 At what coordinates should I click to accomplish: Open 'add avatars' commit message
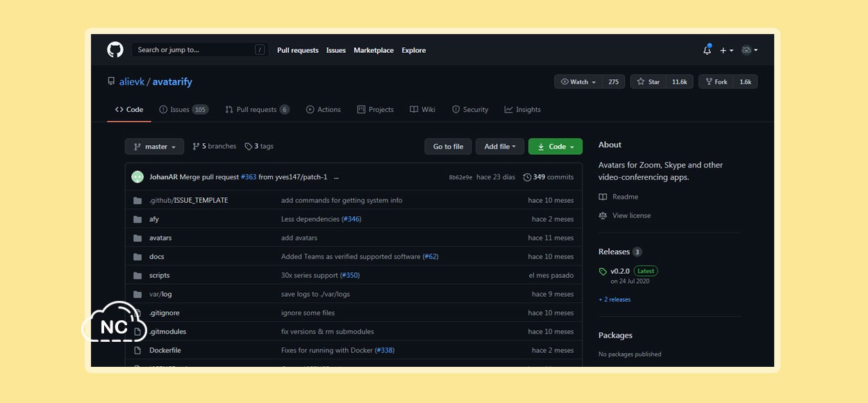(299, 238)
